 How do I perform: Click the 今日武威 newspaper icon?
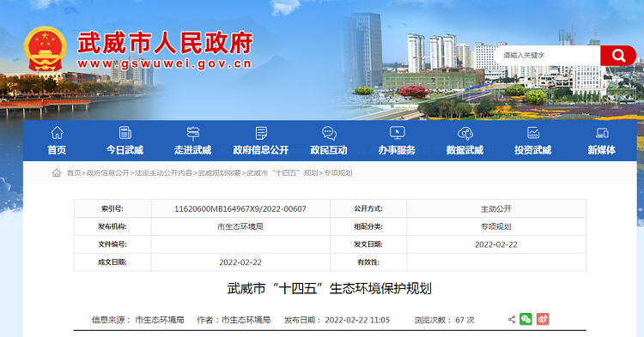coord(125,133)
